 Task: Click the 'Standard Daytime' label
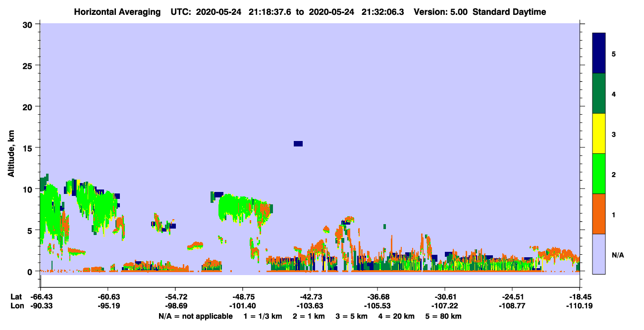click(x=509, y=12)
